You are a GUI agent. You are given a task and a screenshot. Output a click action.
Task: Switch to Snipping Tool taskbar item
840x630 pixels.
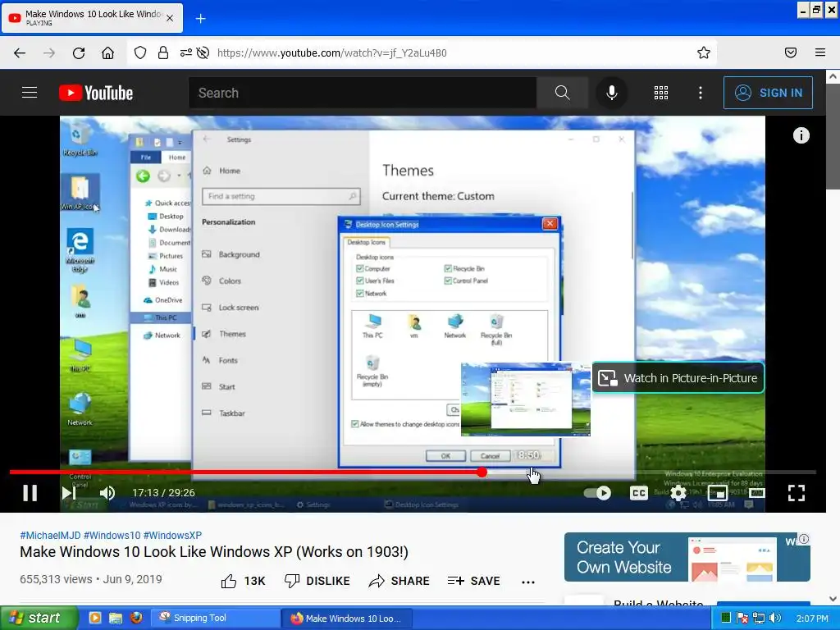click(x=216, y=618)
